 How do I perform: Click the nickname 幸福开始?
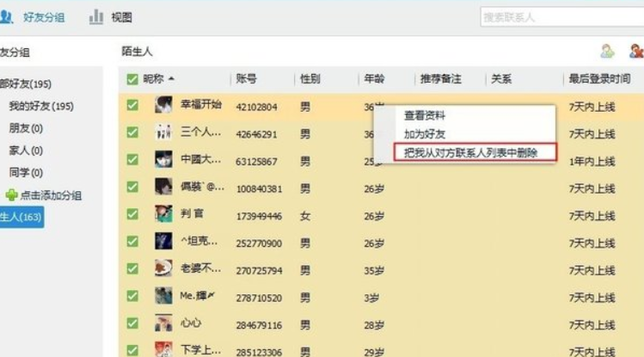click(x=201, y=104)
